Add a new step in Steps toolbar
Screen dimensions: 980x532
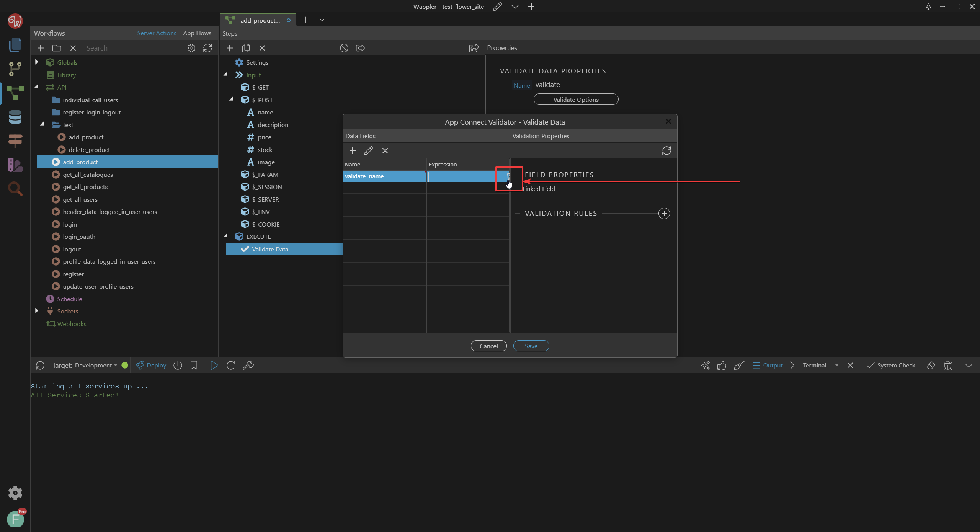pyautogui.click(x=230, y=48)
